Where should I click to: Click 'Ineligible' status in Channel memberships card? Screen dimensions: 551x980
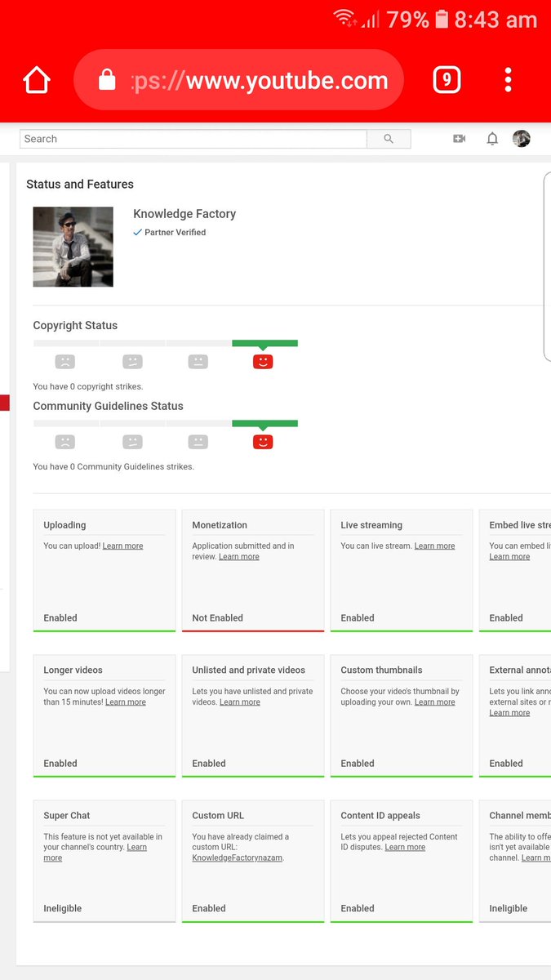[x=509, y=909]
